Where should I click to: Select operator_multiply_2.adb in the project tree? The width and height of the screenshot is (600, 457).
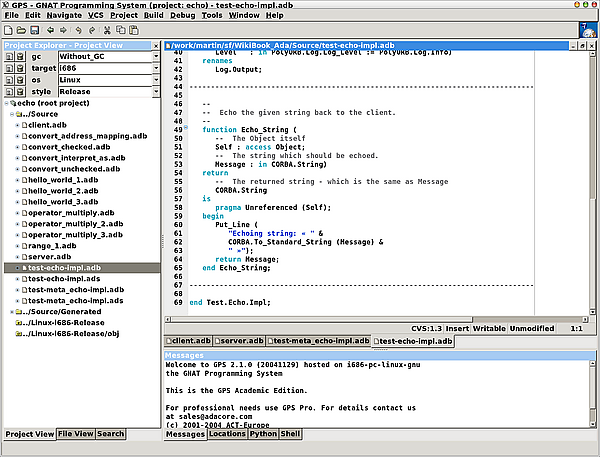[75, 224]
